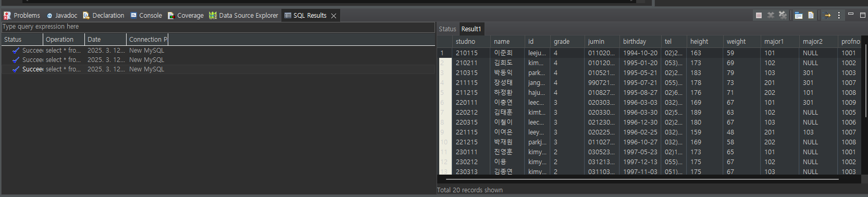Minimize the SQL Results view panel
This screenshot has width=868, height=197.
[851, 15]
